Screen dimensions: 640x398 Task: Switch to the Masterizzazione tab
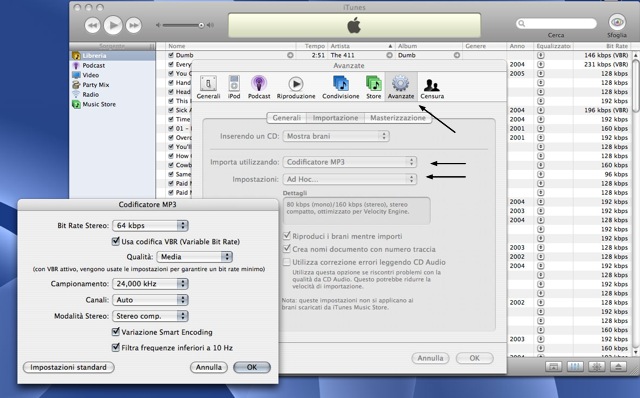coord(398,118)
